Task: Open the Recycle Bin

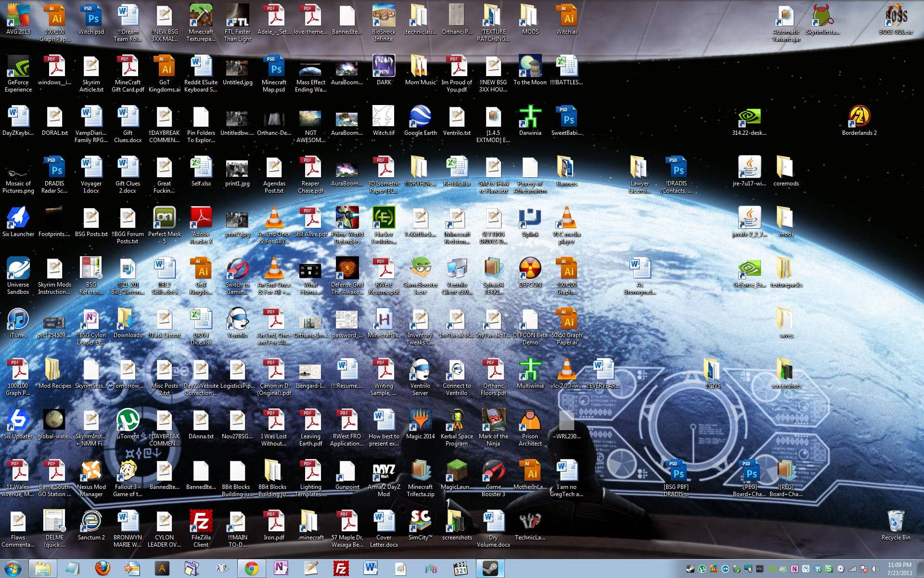Action: pos(896,525)
